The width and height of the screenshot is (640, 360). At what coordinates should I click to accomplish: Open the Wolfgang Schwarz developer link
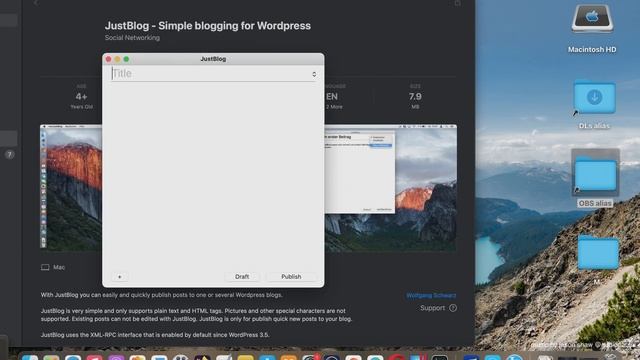431,296
